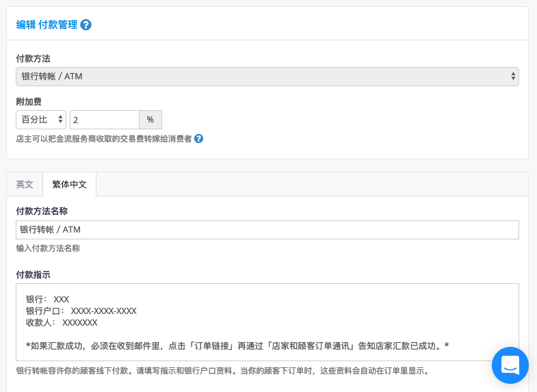Click the *如果汇款成功 instruction line

click(237, 345)
